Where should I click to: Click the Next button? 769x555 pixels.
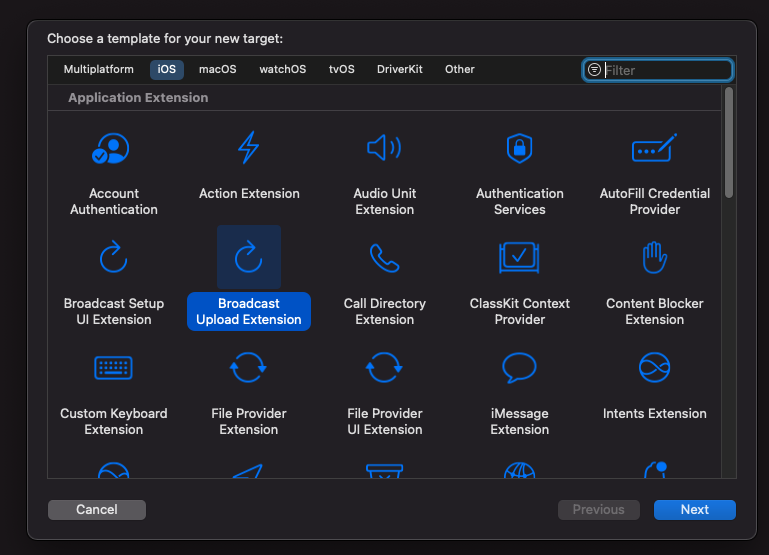pos(694,510)
